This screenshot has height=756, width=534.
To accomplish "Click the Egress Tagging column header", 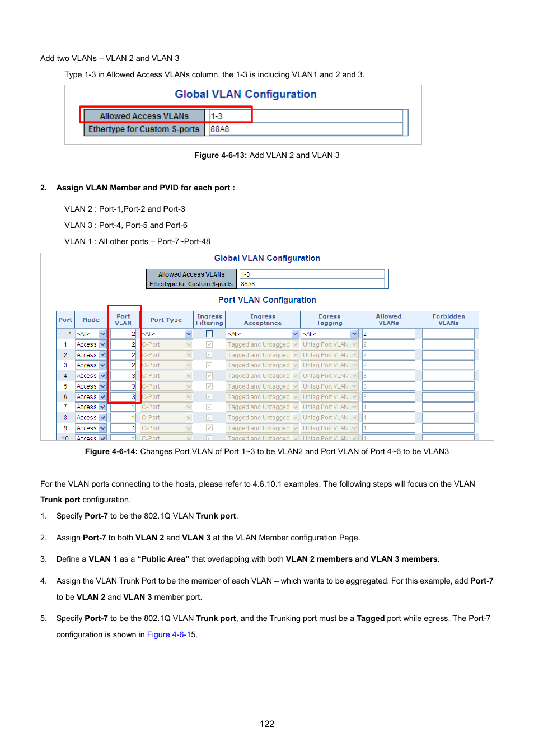I will point(330,320).
